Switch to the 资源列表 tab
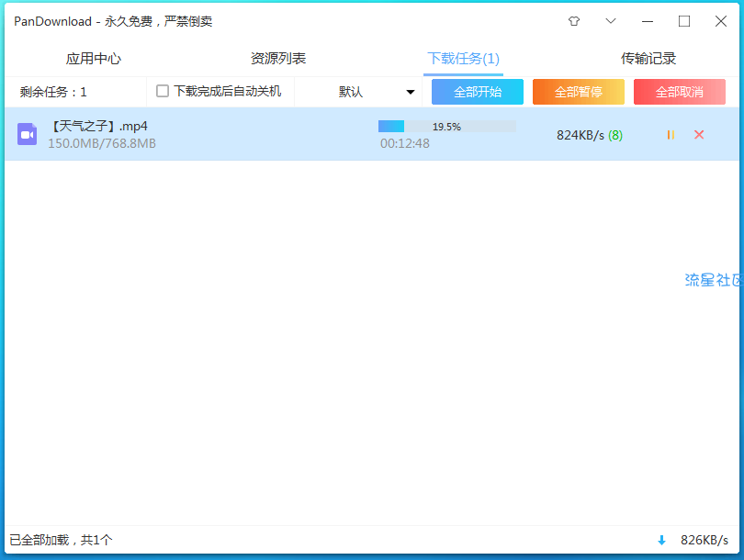Viewport: 744px width, 560px height. pyautogui.click(x=278, y=59)
